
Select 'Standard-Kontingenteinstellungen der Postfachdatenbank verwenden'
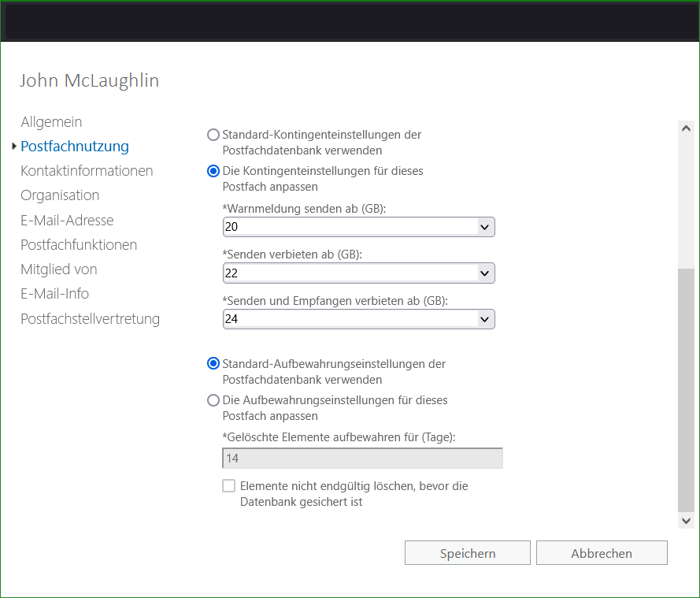point(213,135)
